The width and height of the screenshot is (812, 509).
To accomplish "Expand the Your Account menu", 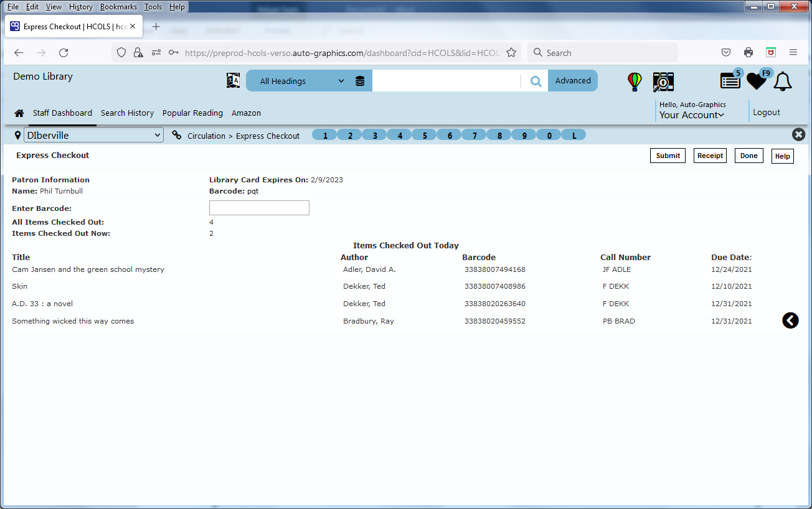I will tap(692, 115).
